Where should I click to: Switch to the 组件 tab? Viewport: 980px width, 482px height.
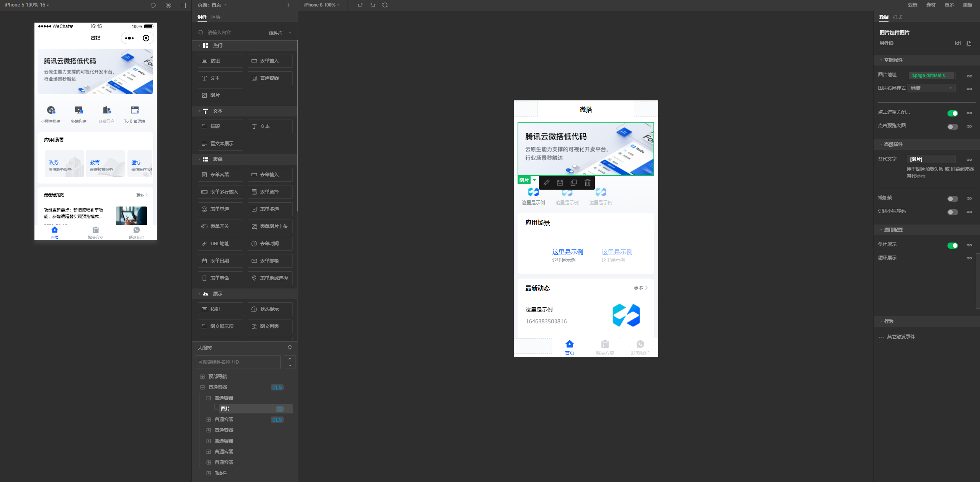(x=202, y=17)
